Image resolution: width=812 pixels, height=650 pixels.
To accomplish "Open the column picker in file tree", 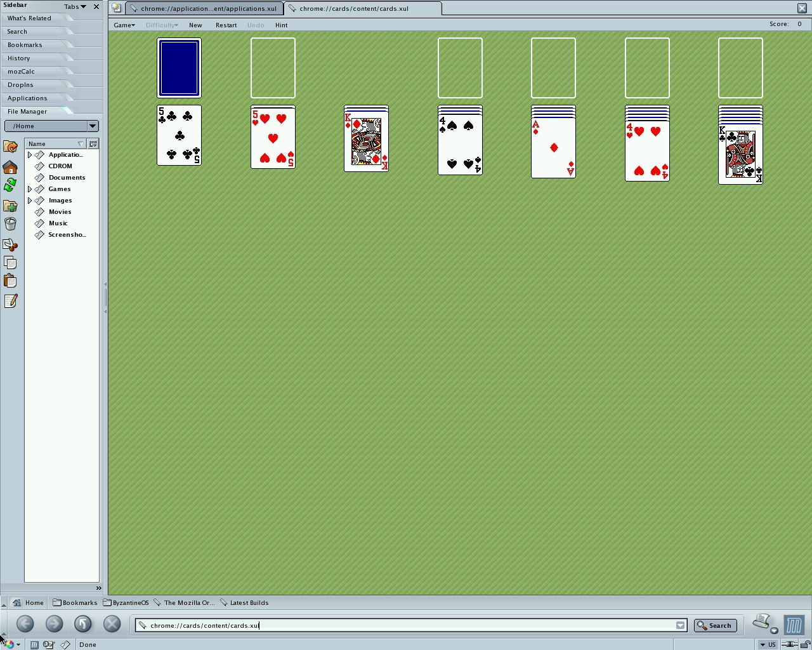I will [93, 143].
